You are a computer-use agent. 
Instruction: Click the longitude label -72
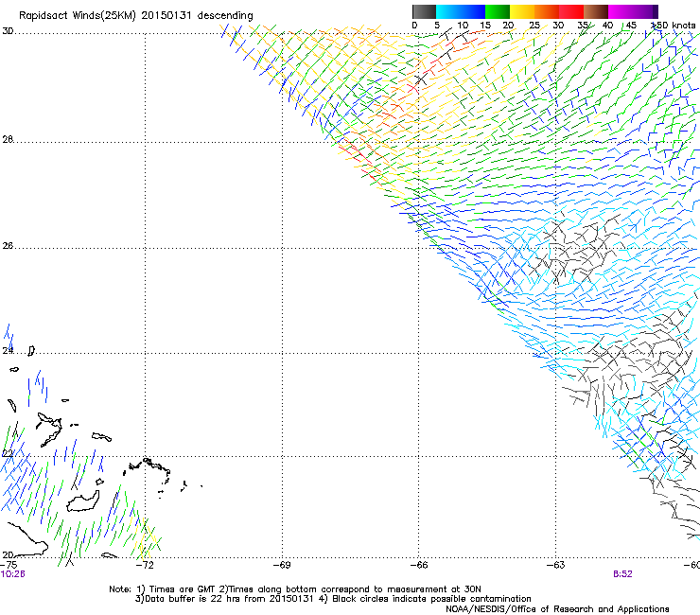tap(144, 565)
